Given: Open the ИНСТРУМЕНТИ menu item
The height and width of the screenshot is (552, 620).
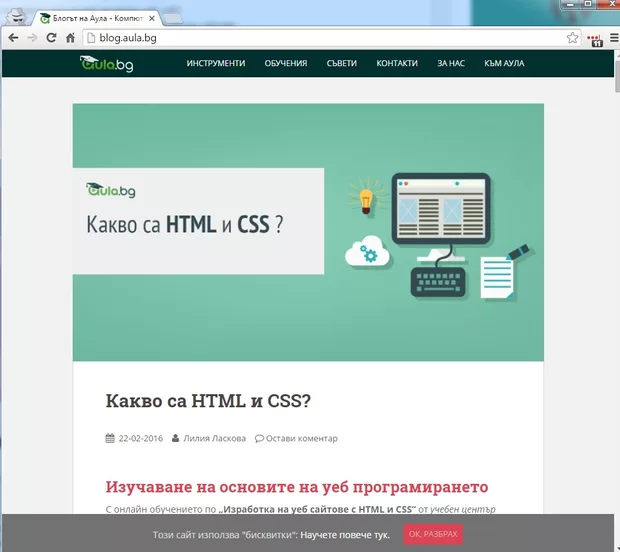Looking at the screenshot, I should pyautogui.click(x=216, y=63).
